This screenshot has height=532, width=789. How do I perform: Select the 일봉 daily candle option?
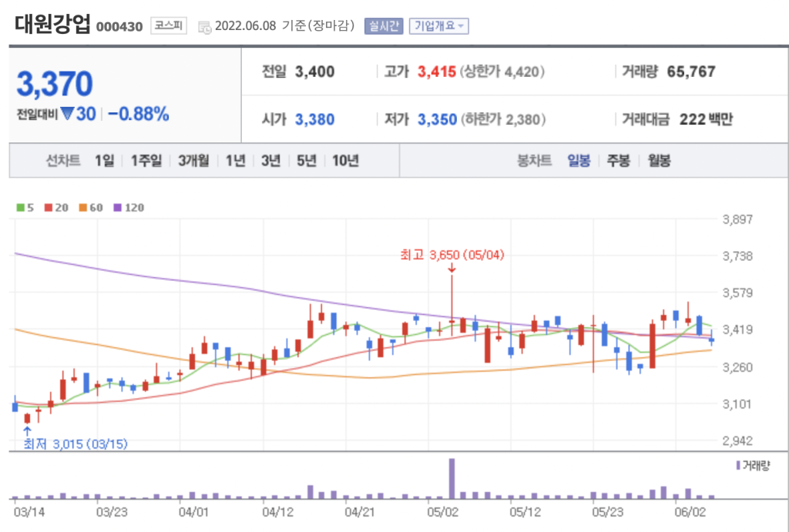tap(579, 161)
